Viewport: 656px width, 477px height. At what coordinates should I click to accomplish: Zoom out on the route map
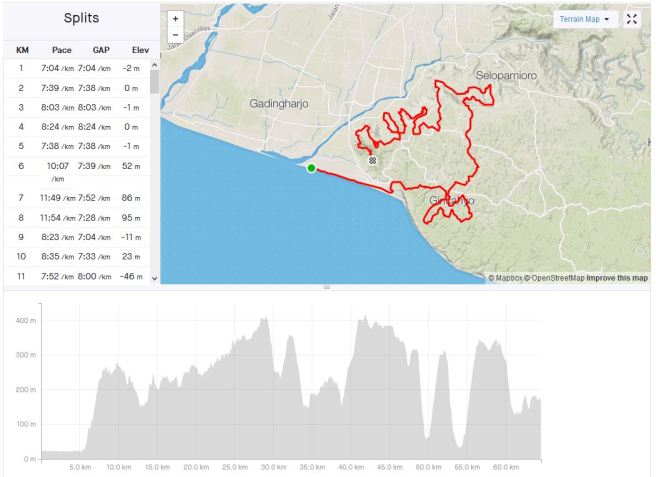click(175, 34)
